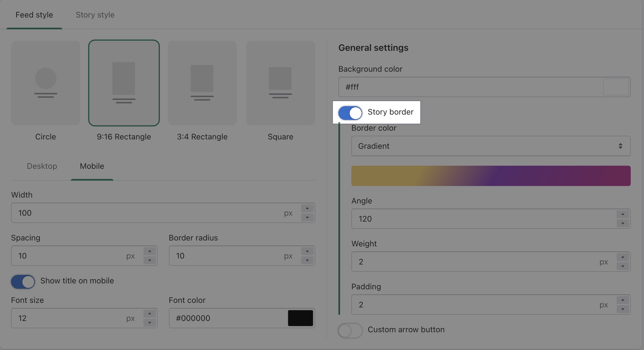Enable Custom arrow button toggle
644x350 pixels.
click(350, 330)
